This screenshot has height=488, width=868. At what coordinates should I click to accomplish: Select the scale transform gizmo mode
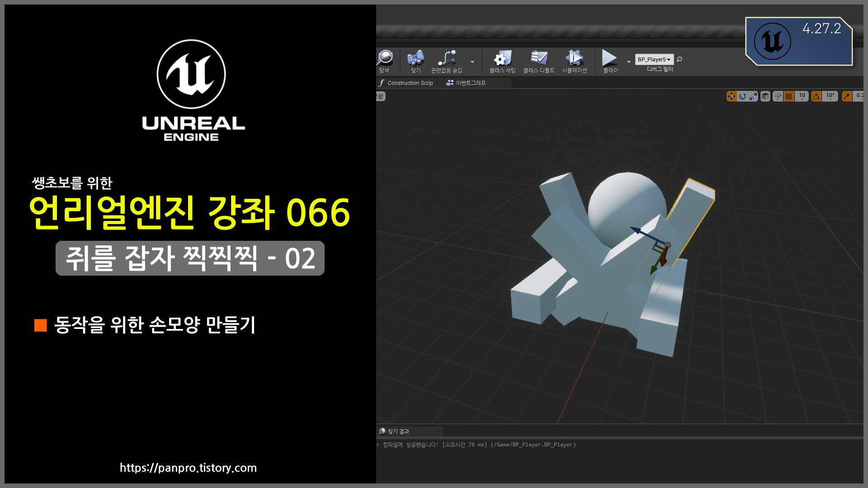point(753,96)
